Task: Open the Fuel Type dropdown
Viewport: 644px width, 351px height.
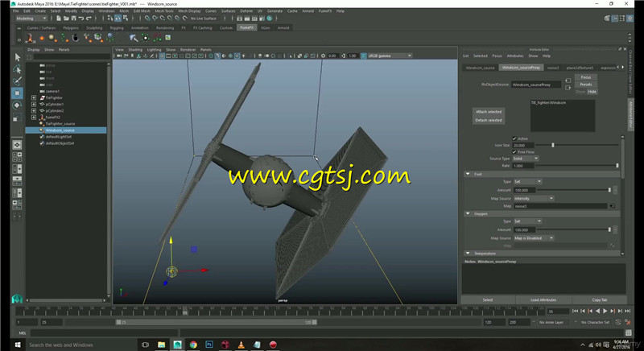Action: coord(528,181)
